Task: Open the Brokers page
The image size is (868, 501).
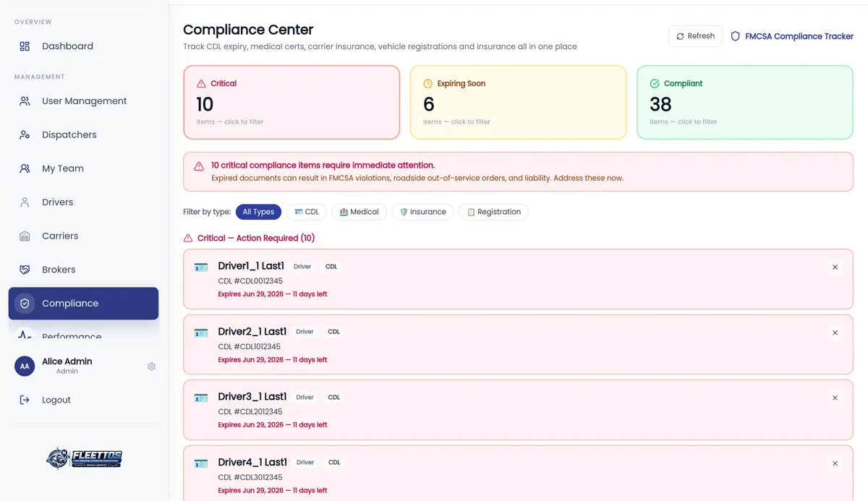Action: (83, 270)
